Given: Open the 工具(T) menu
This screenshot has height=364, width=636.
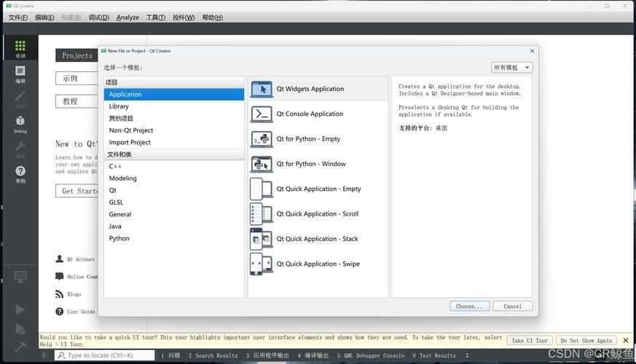Looking at the screenshot, I should [155, 17].
